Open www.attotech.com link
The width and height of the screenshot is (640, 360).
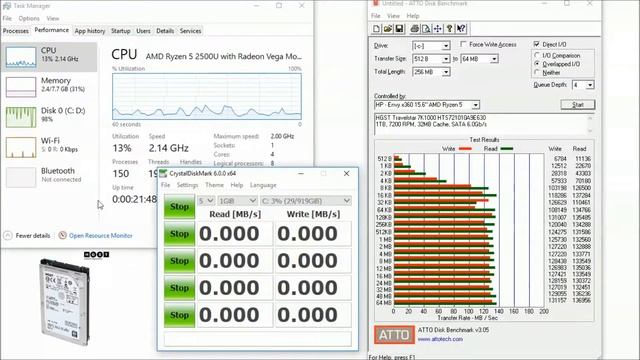(440, 339)
